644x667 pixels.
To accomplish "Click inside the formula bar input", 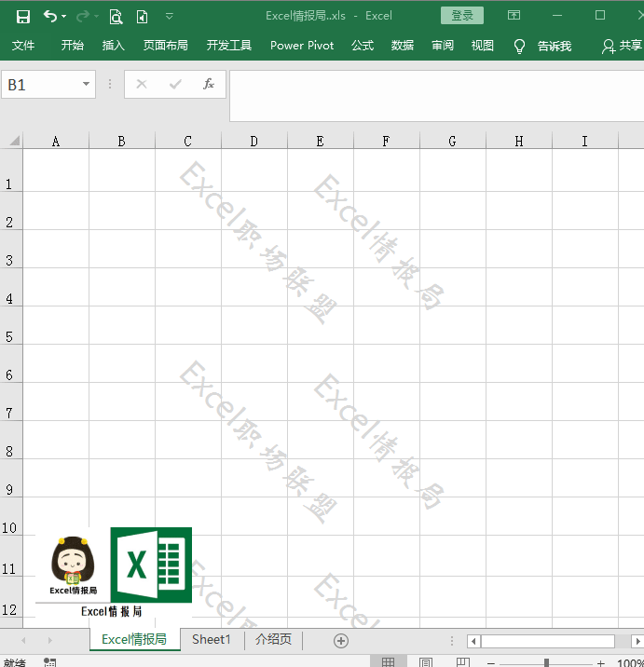I will point(437,96).
